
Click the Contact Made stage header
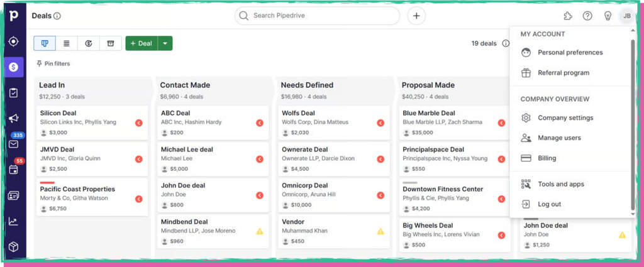(214, 90)
